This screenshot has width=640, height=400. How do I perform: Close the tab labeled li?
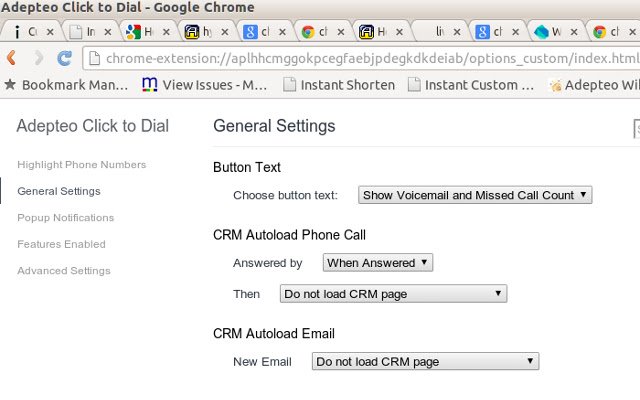coord(457,32)
